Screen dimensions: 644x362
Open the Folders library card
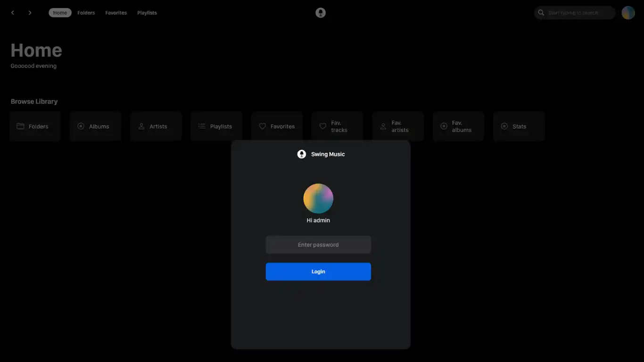pyautogui.click(x=35, y=126)
